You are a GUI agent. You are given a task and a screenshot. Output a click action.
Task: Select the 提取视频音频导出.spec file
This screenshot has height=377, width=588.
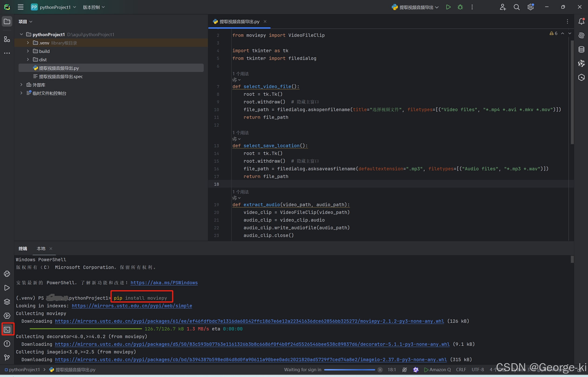click(x=61, y=76)
